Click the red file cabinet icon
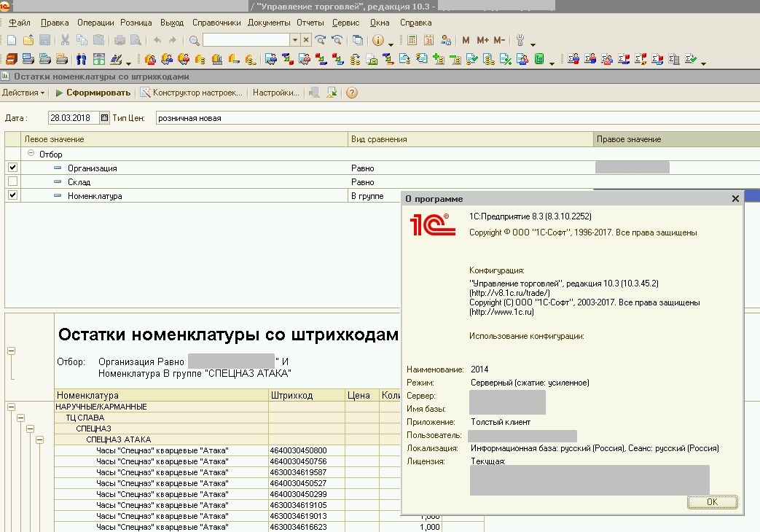 tap(12, 59)
